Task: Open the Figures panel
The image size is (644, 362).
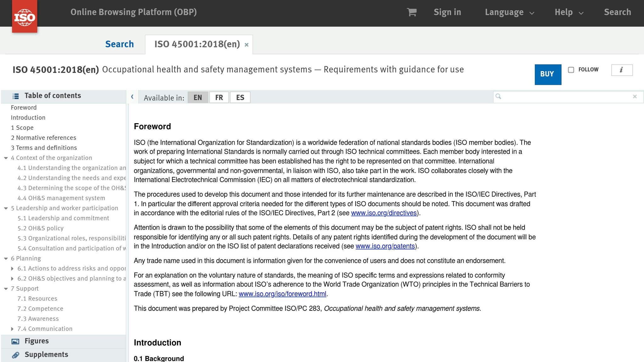Action: [63, 342]
